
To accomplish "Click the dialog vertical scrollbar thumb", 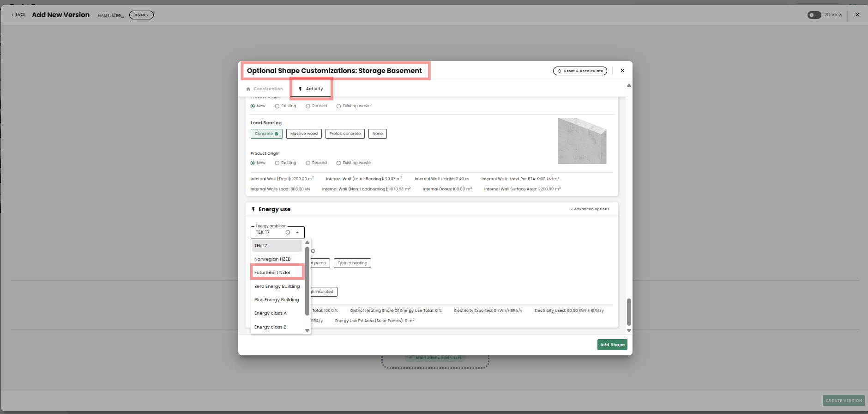I will [629, 312].
